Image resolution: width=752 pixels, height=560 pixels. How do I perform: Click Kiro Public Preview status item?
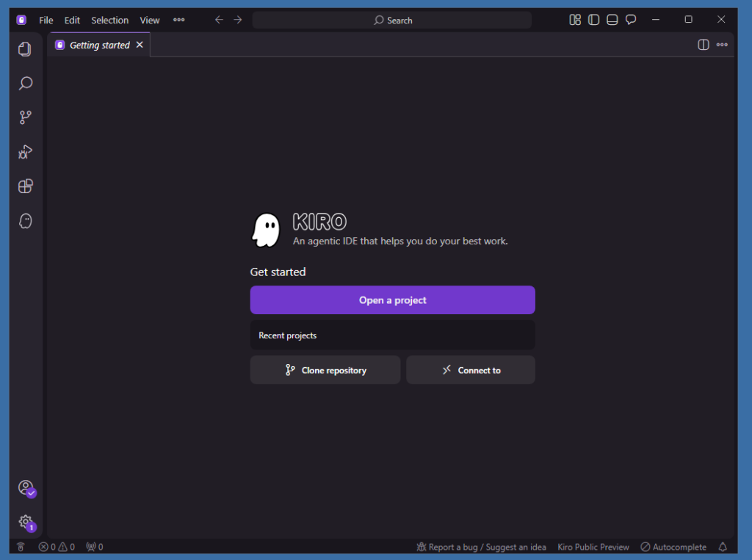coord(593,547)
